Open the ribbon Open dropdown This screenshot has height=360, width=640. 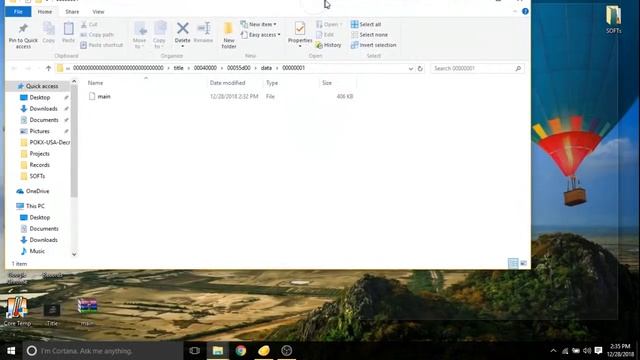tap(329, 24)
